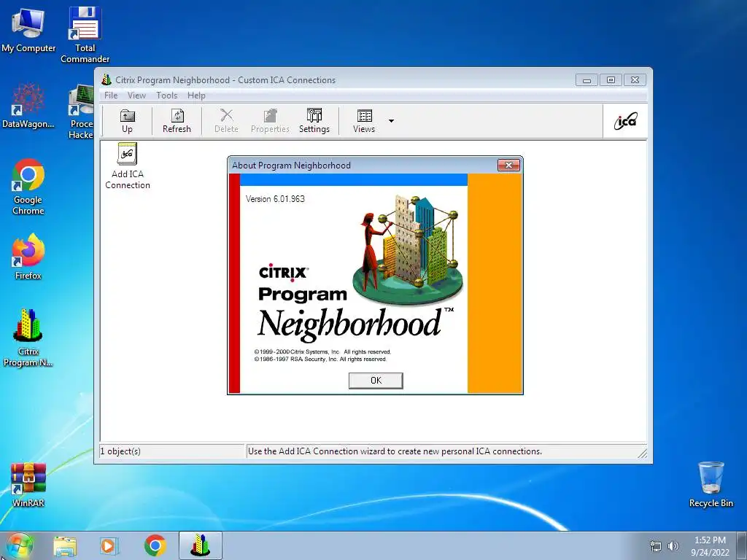The image size is (747, 560).
Task: Click the Delete toolbar icon
Action: (226, 120)
